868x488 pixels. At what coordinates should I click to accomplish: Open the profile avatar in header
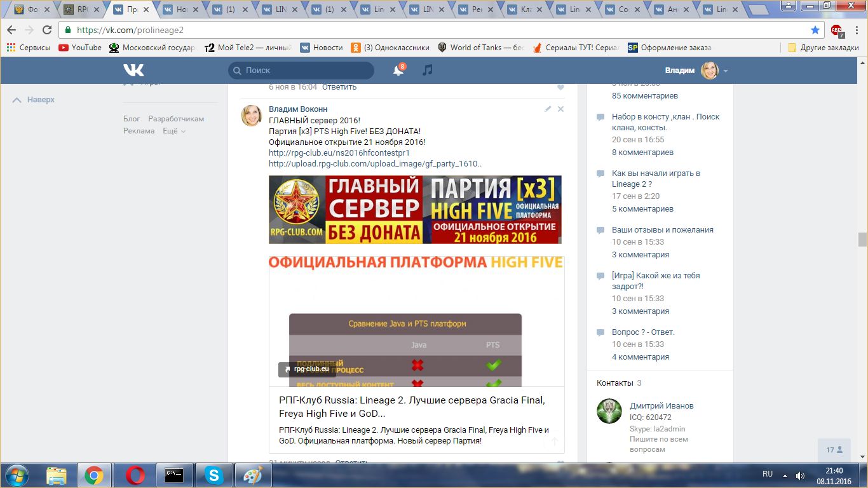[x=709, y=70]
